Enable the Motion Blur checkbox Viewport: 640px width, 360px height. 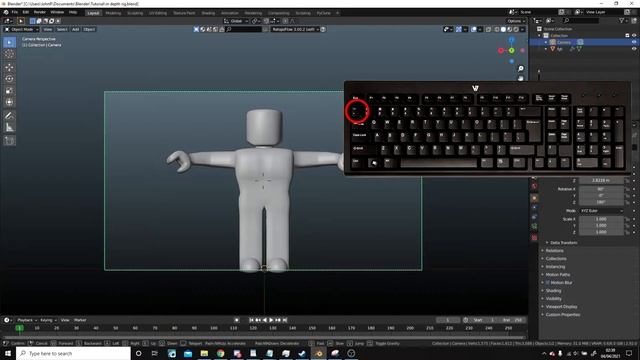coord(548,282)
